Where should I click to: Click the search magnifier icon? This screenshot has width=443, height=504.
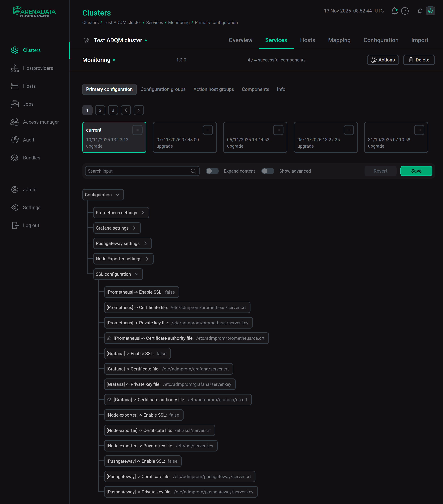click(x=193, y=171)
